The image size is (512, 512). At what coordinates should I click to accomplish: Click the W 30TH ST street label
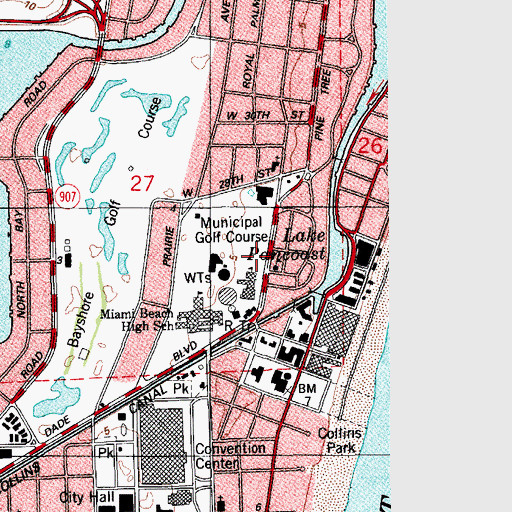pyautogui.click(x=266, y=116)
